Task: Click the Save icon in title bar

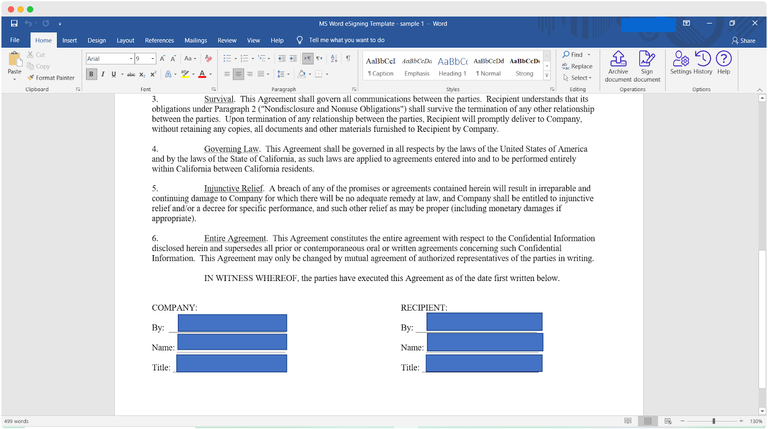Action: [x=14, y=22]
